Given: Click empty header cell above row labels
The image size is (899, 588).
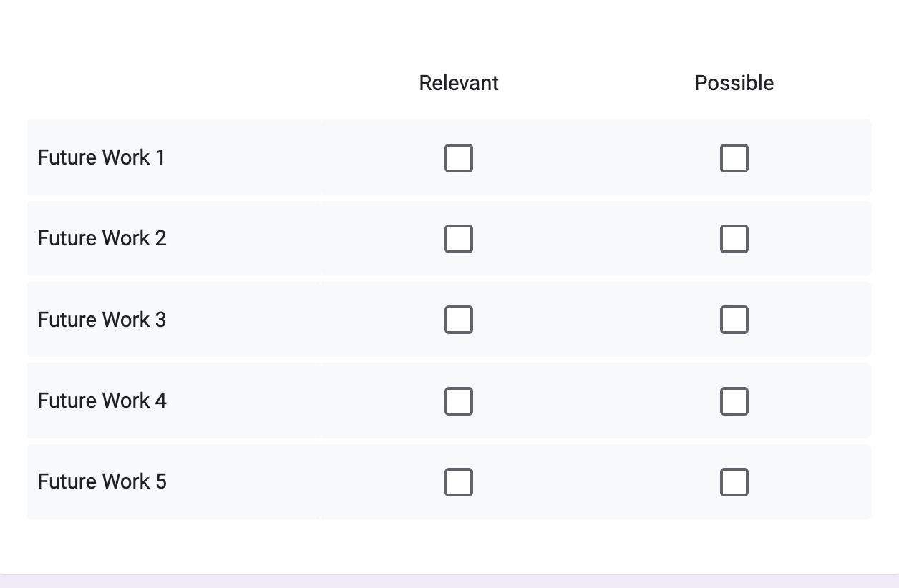Looking at the screenshot, I should click(x=173, y=83).
